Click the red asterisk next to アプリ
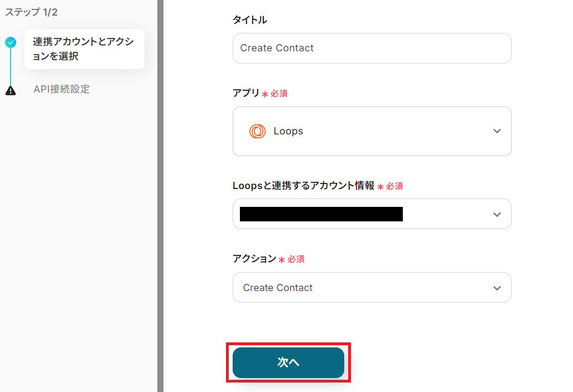The image size is (573, 392). (x=264, y=94)
